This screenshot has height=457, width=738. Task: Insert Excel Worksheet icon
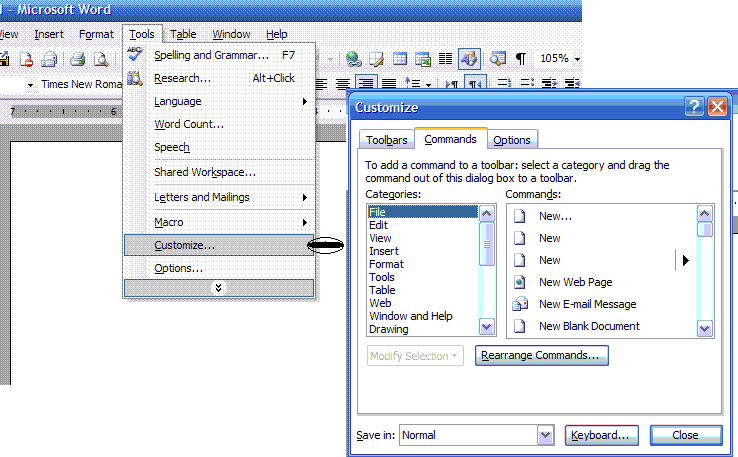[x=423, y=59]
